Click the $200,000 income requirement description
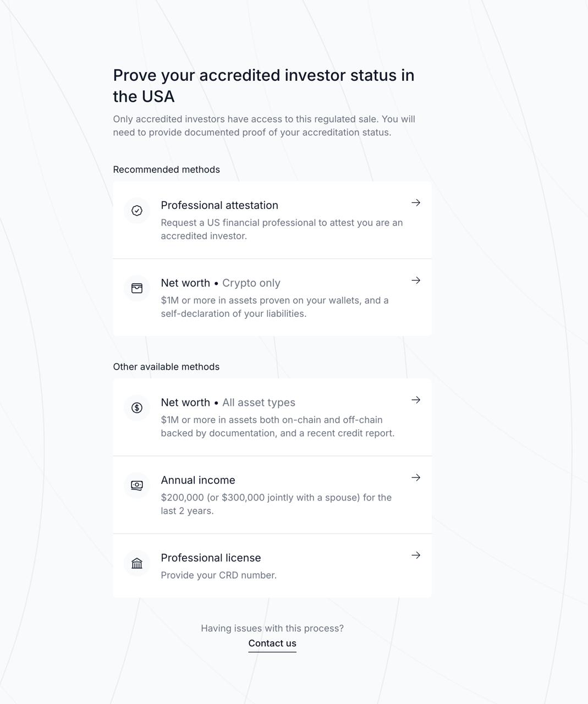 coord(276,504)
